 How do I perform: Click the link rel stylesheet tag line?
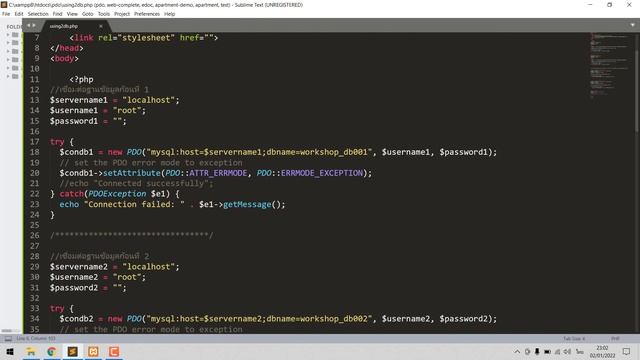click(144, 38)
